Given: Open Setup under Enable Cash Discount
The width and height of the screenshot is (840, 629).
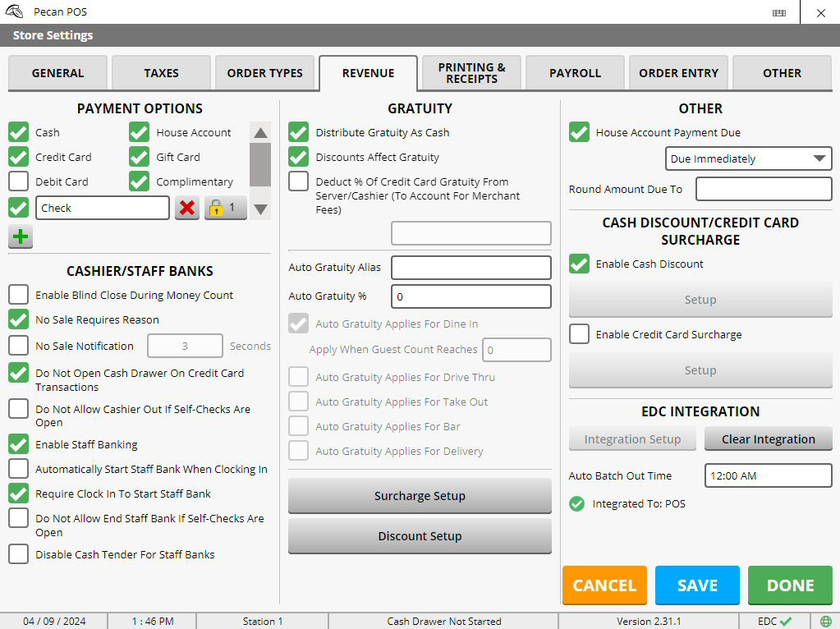Looking at the screenshot, I should click(x=700, y=300).
